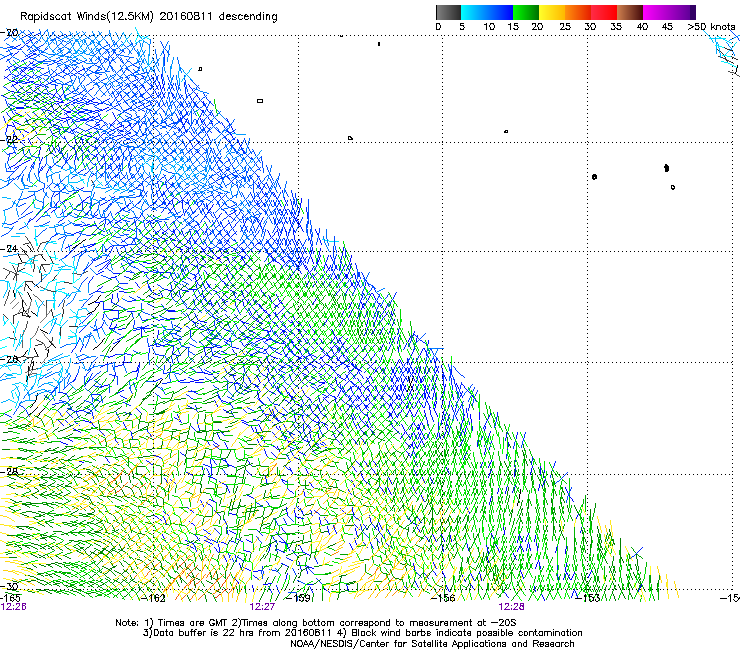Click the 'NOAA/NESDIS/Center for Satellite Applications and Research' credit
Image resolution: width=740 pixels, height=650 pixels.
tap(432, 644)
